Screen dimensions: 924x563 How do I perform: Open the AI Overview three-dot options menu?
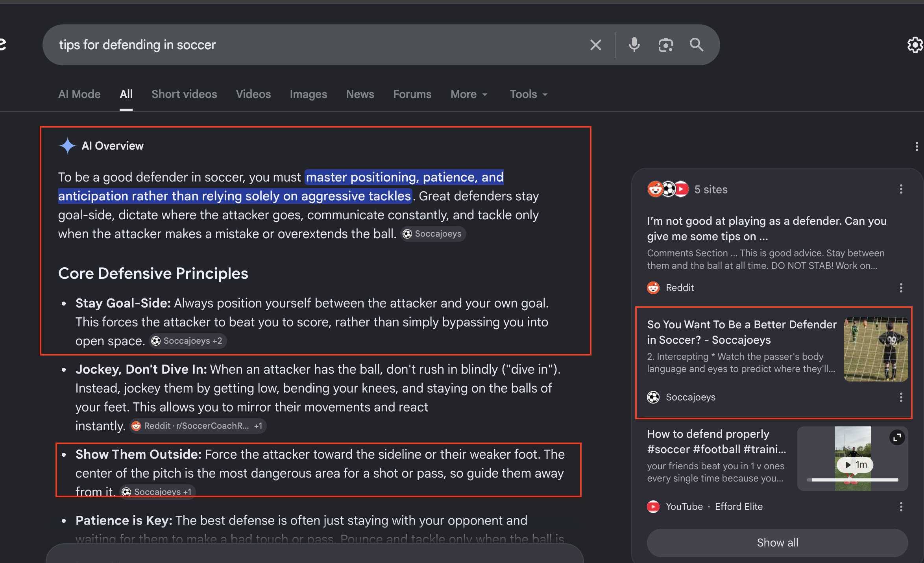(917, 146)
